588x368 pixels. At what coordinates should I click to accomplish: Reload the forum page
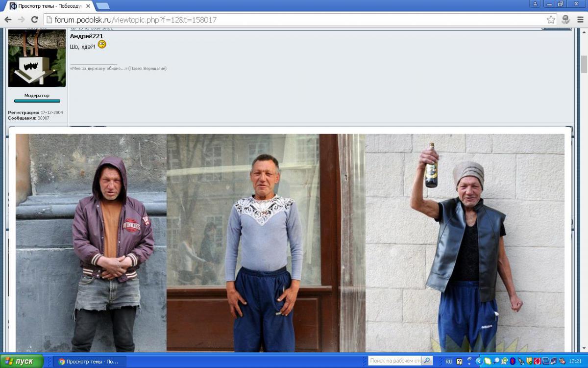point(34,20)
